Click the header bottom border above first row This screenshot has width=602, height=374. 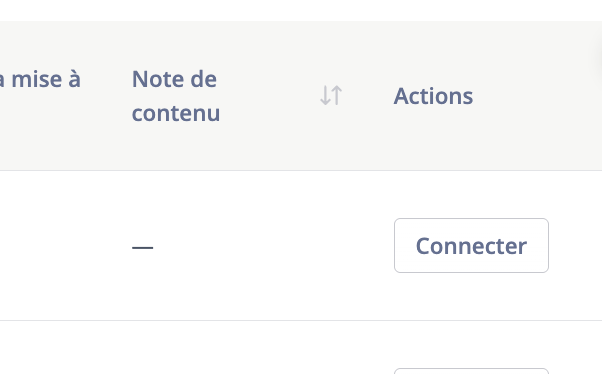click(x=301, y=170)
